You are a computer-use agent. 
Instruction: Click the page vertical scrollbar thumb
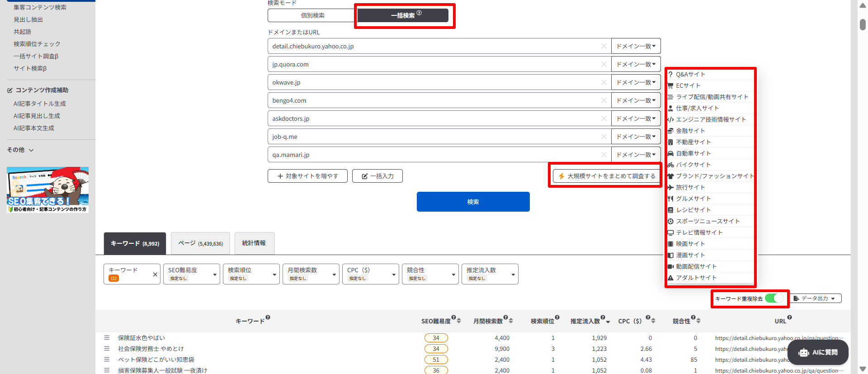863,24
